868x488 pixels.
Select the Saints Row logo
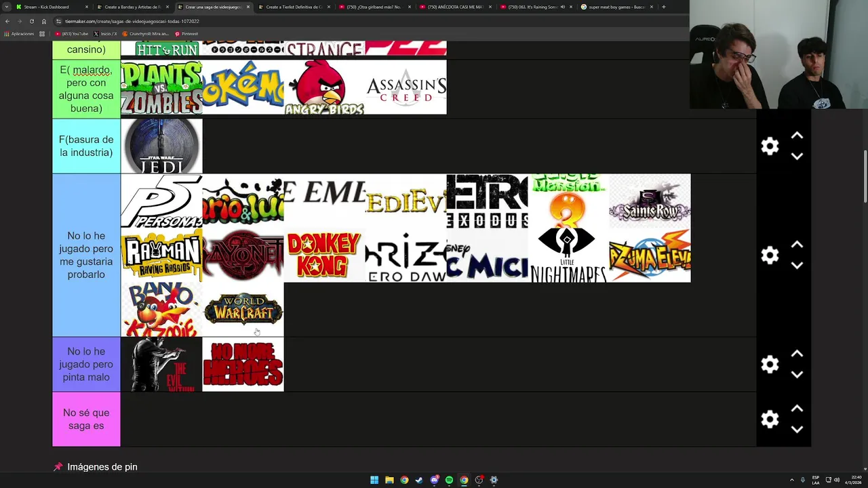tap(650, 201)
